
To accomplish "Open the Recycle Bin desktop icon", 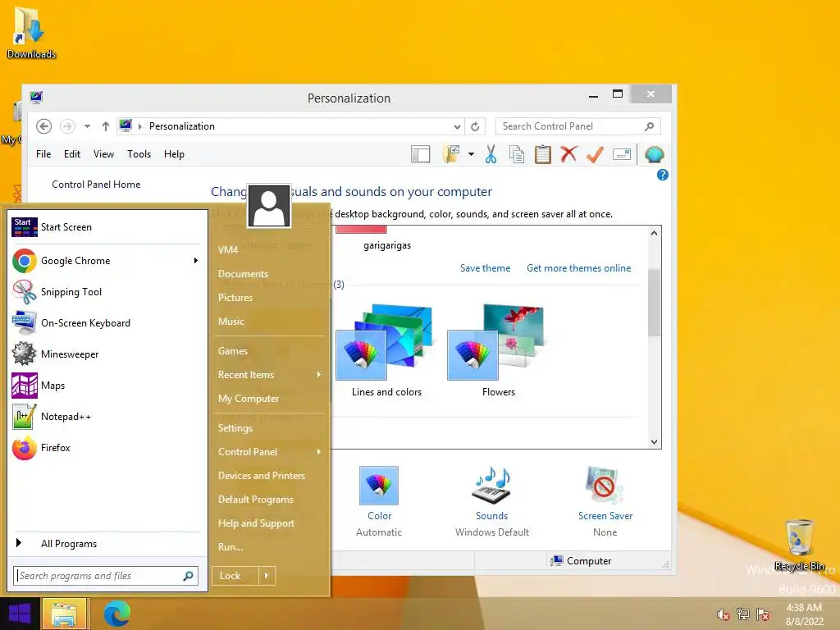I will point(799,545).
